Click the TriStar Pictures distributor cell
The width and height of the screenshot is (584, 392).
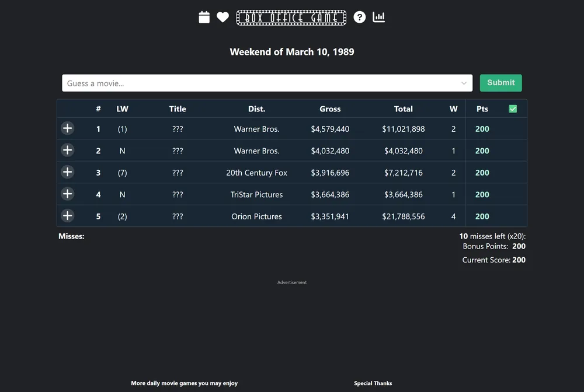(x=256, y=194)
